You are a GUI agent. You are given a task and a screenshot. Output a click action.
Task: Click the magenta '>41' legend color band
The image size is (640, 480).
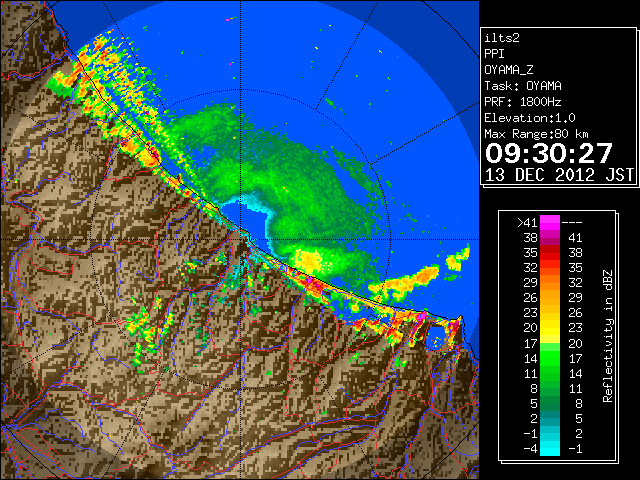pos(550,222)
